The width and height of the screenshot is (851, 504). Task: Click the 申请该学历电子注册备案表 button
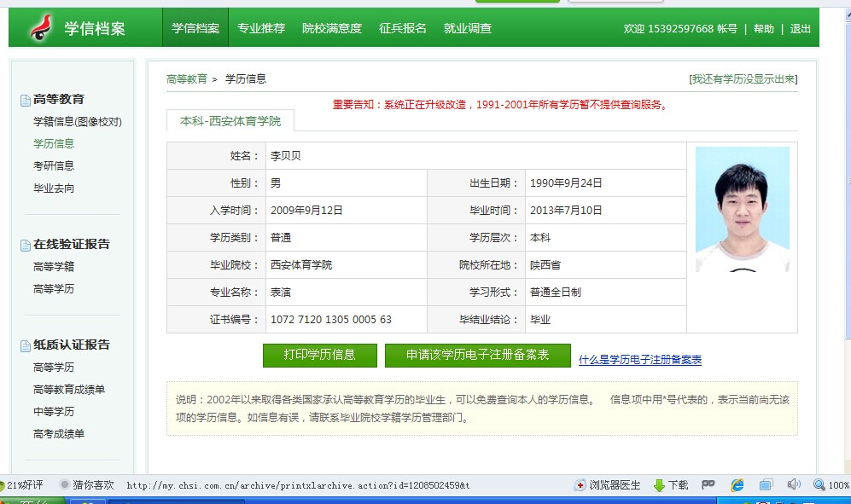point(478,356)
